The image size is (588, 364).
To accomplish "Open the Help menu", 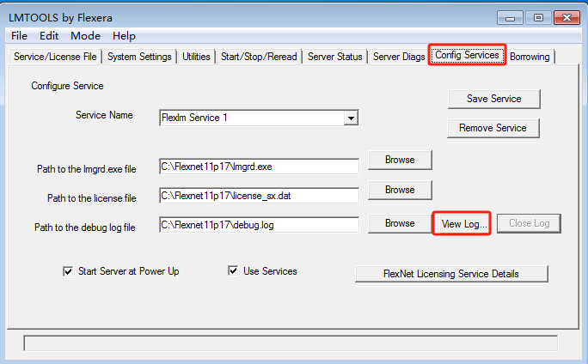I will click(124, 36).
